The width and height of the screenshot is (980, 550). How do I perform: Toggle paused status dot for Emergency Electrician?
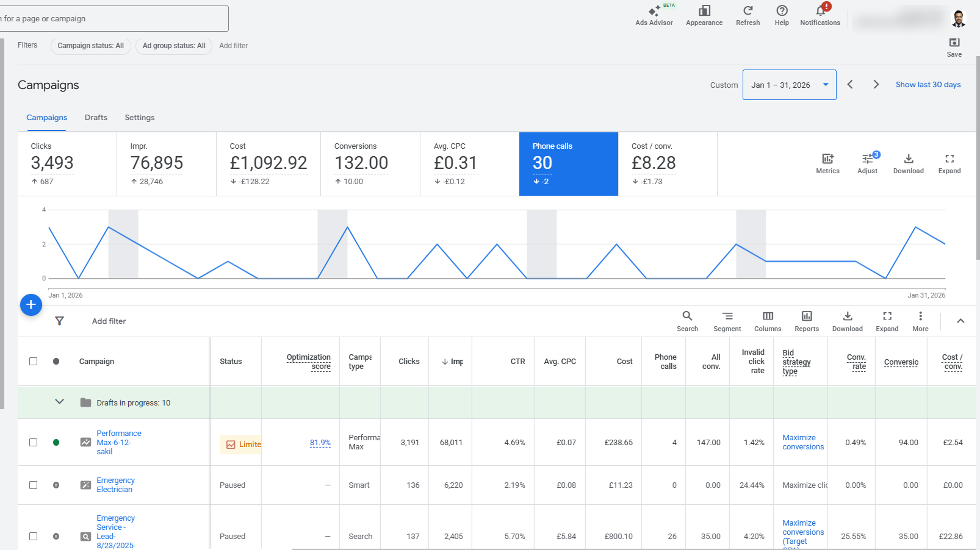point(56,485)
